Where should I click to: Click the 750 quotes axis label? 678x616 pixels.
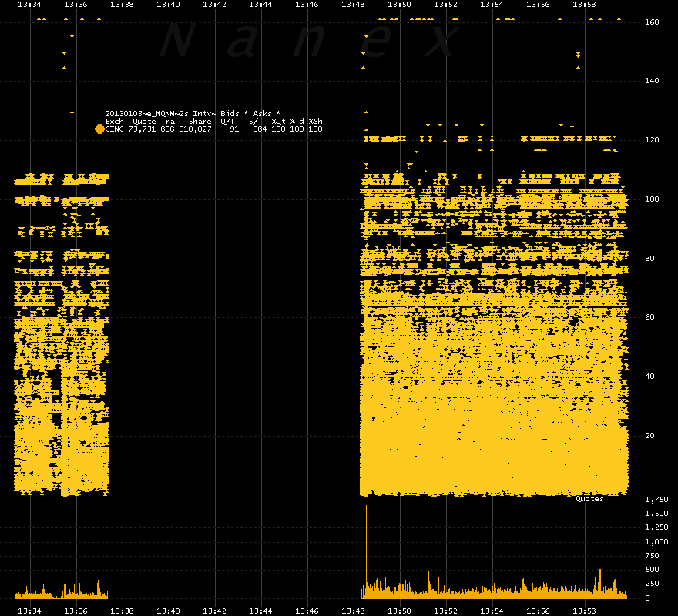click(652, 556)
